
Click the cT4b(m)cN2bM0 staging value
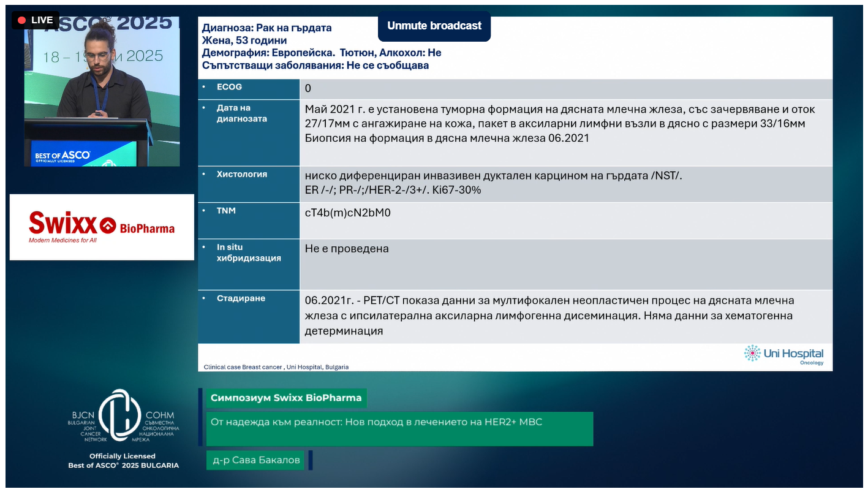click(x=347, y=213)
